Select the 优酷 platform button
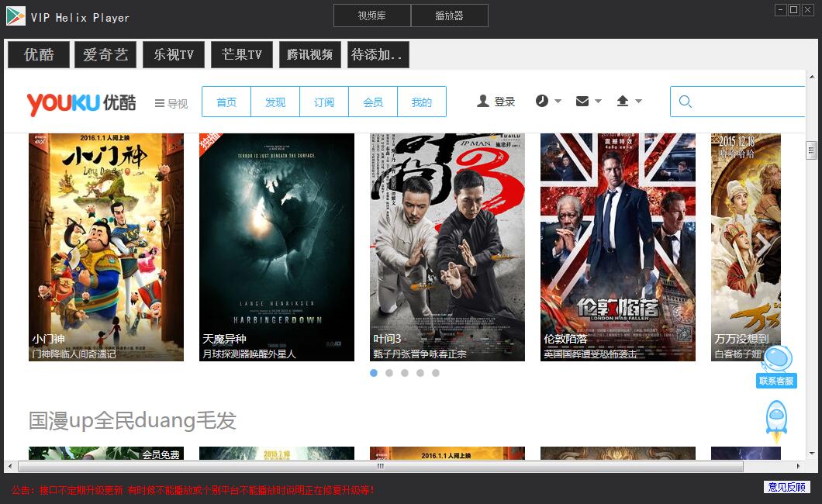 (39, 54)
